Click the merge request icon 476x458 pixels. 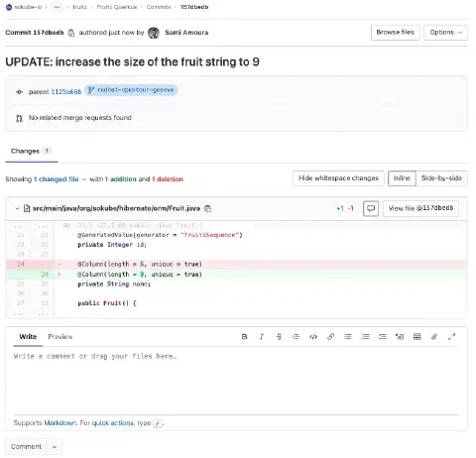coord(19,118)
